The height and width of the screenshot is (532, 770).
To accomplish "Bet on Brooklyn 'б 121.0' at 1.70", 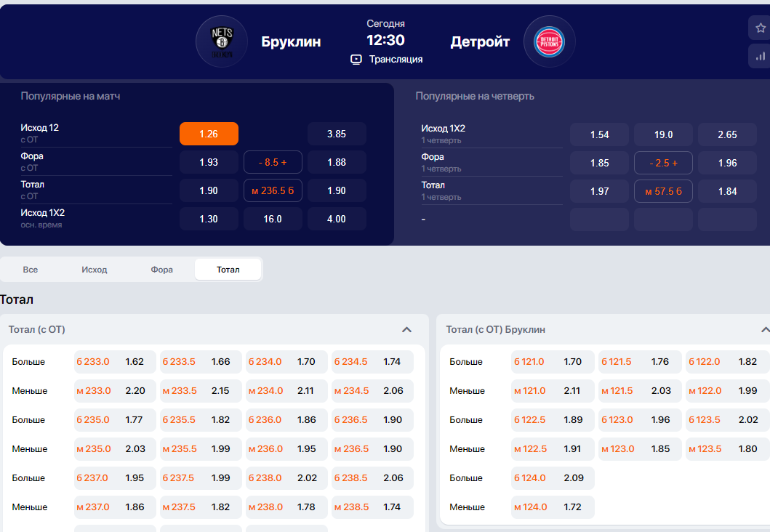I will point(553,362).
